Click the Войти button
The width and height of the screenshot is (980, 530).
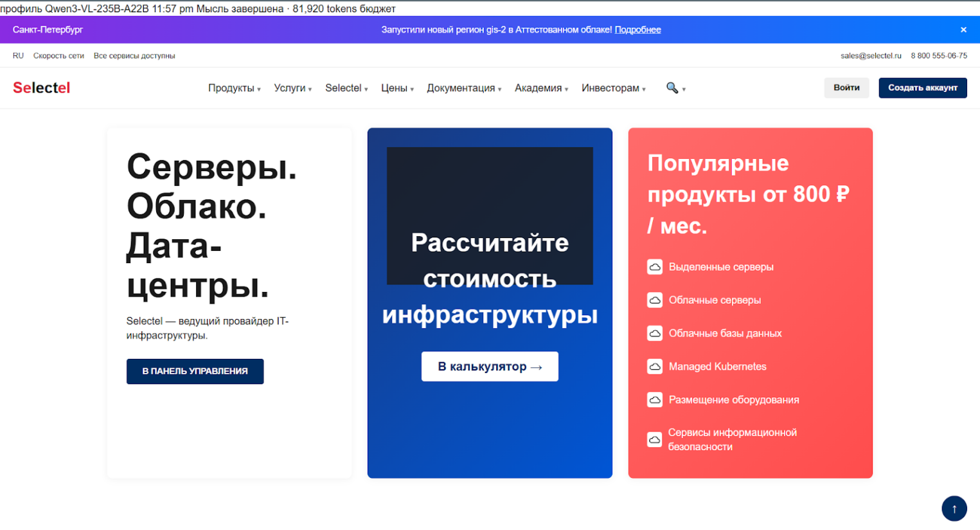(846, 87)
